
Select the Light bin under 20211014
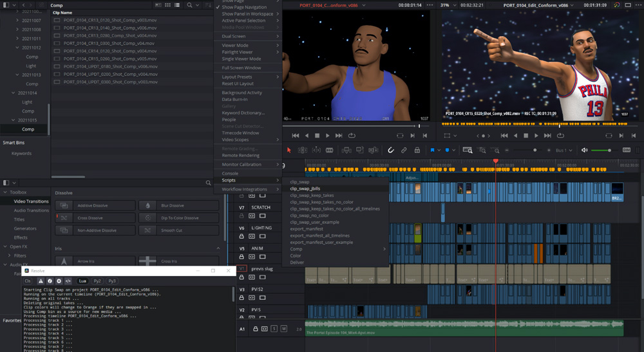[27, 102]
